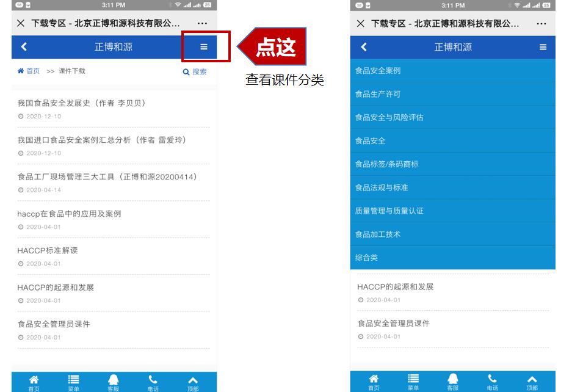
Task: Close the page with the X in the right screen's title bar
Action: click(360, 23)
